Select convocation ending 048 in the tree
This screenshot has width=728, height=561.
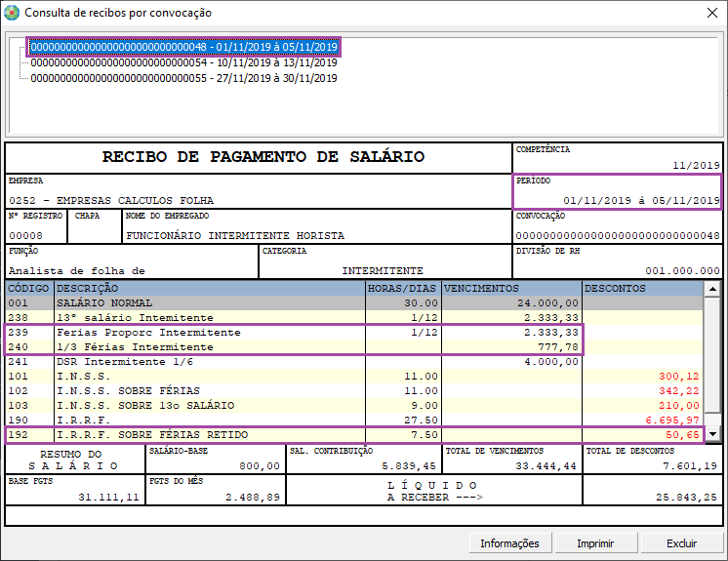click(183, 47)
